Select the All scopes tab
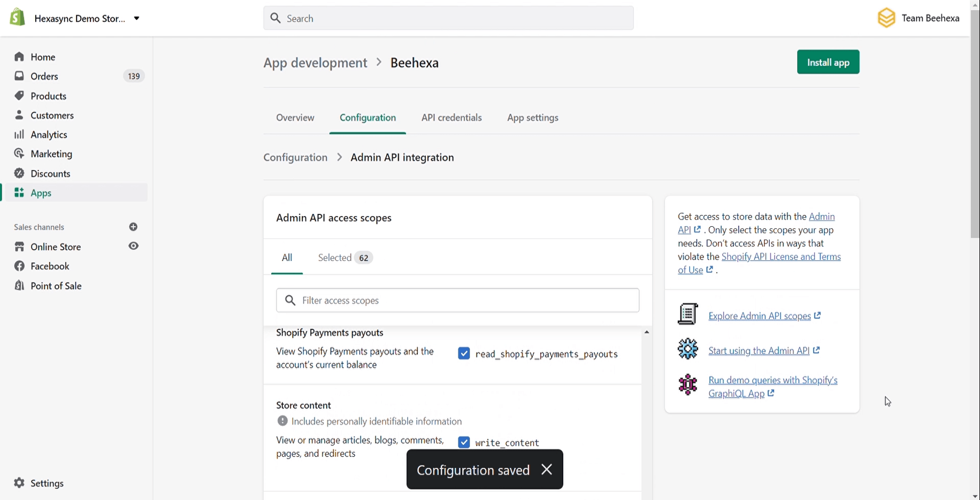 (287, 258)
